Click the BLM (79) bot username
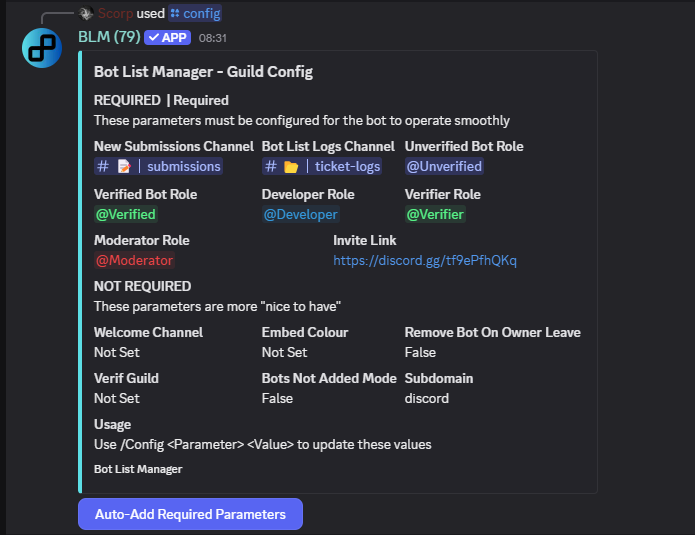Screen dimensions: 695x535 pyautogui.click(x=109, y=37)
